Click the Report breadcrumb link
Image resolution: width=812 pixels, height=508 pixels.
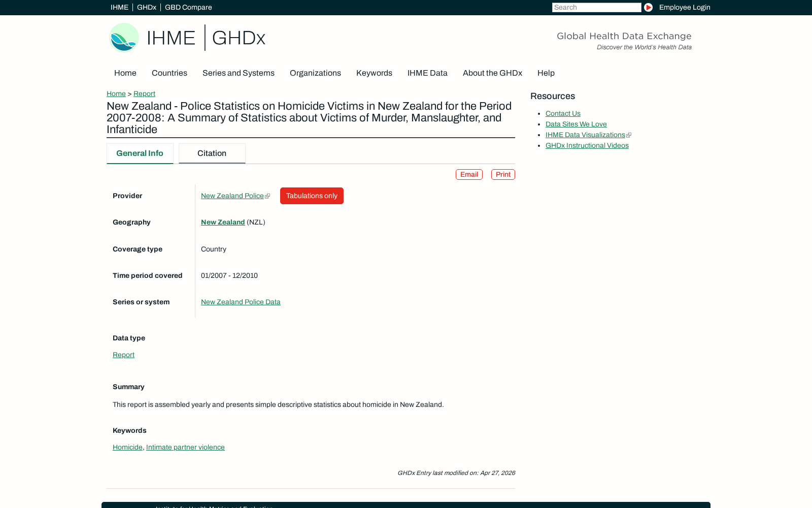(144, 93)
